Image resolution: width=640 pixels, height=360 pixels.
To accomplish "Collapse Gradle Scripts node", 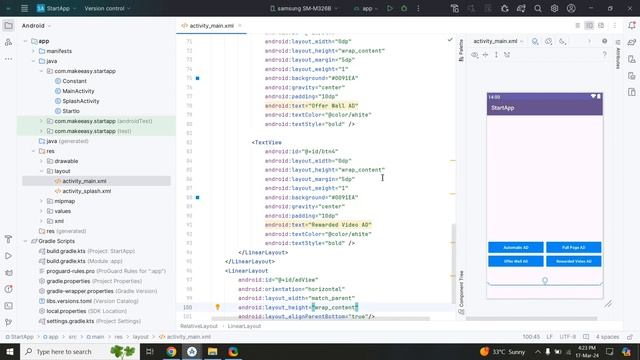I will point(25,241).
